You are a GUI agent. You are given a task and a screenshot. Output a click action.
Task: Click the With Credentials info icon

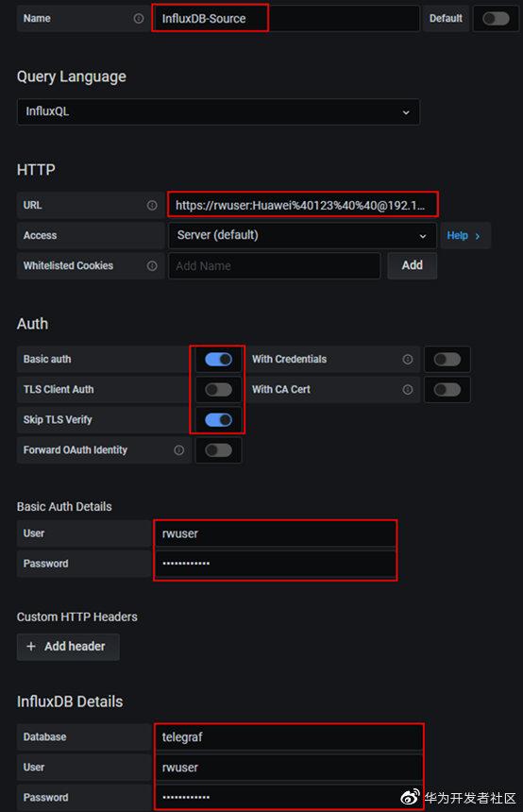point(408,360)
